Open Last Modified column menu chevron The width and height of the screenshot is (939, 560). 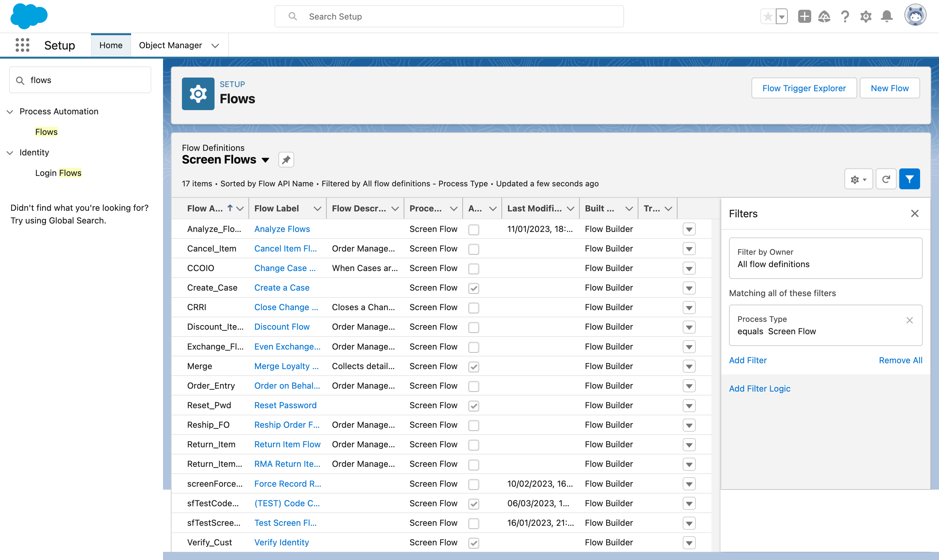pyautogui.click(x=571, y=209)
